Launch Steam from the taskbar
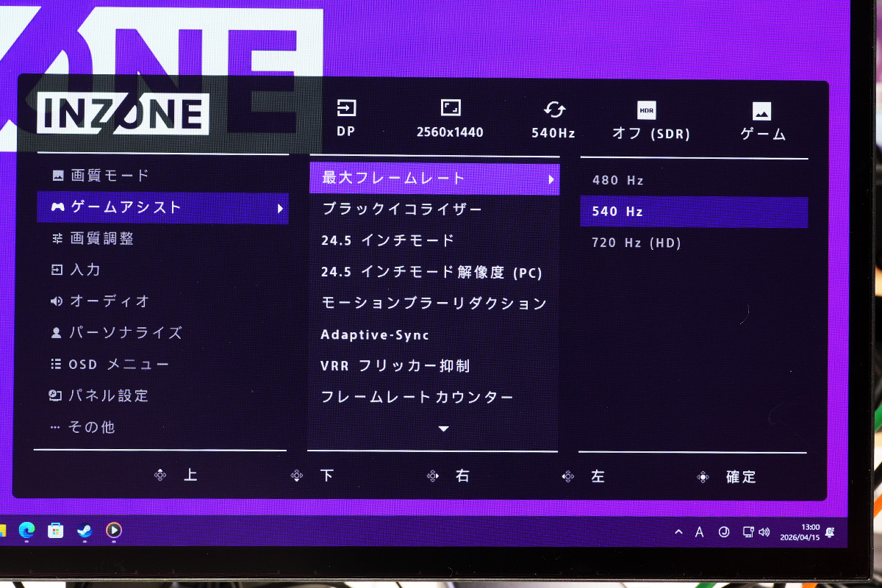 [85, 530]
